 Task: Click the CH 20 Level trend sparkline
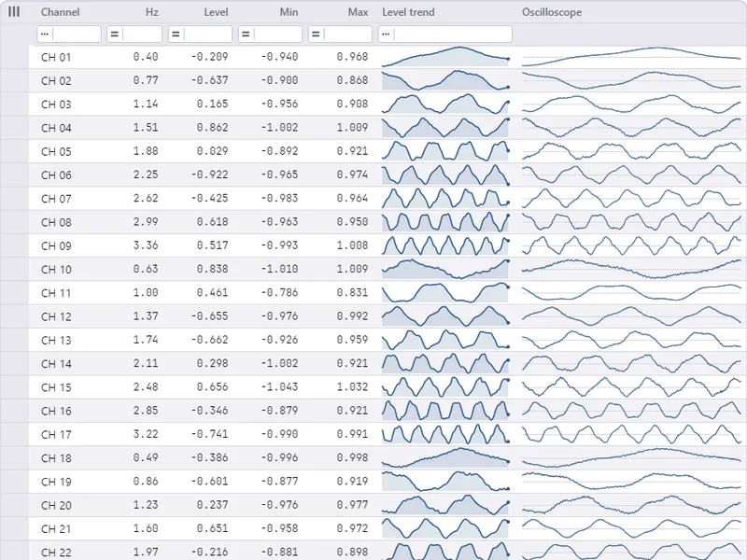(445, 505)
